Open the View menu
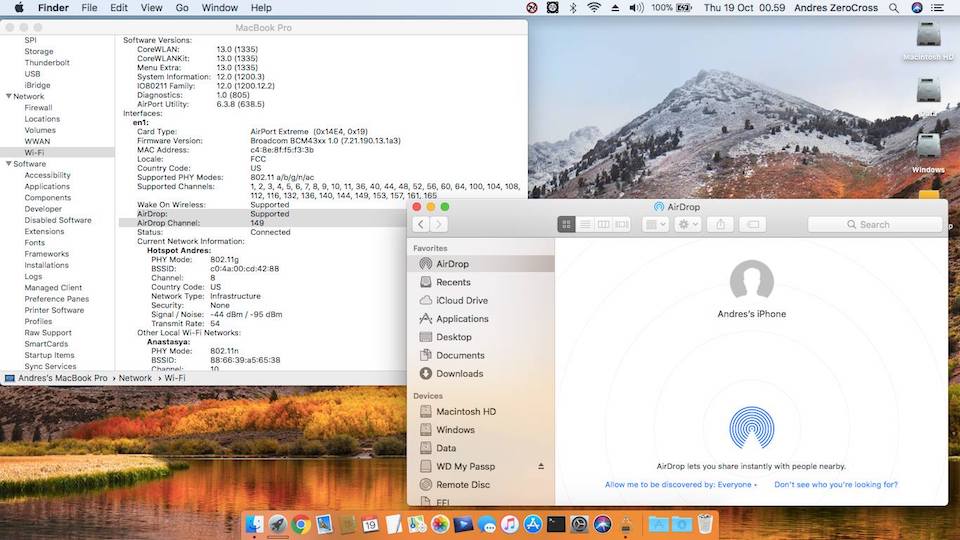The image size is (960, 540). 151,8
